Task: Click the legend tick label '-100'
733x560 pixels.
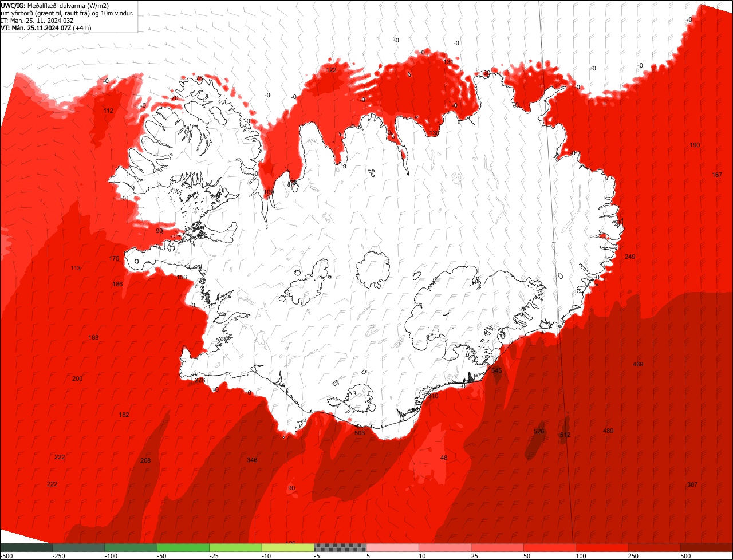Action: point(110,556)
